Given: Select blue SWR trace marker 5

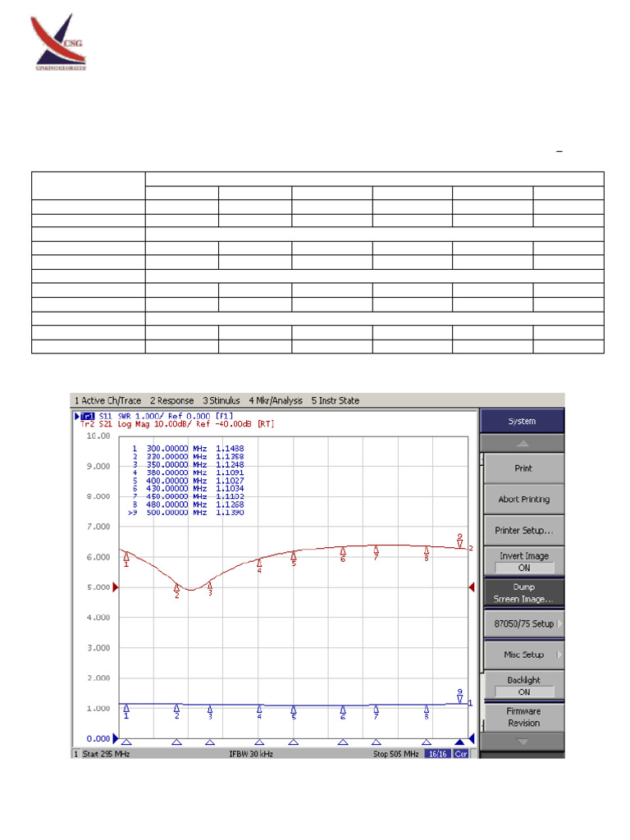Looking at the screenshot, I should [294, 713].
